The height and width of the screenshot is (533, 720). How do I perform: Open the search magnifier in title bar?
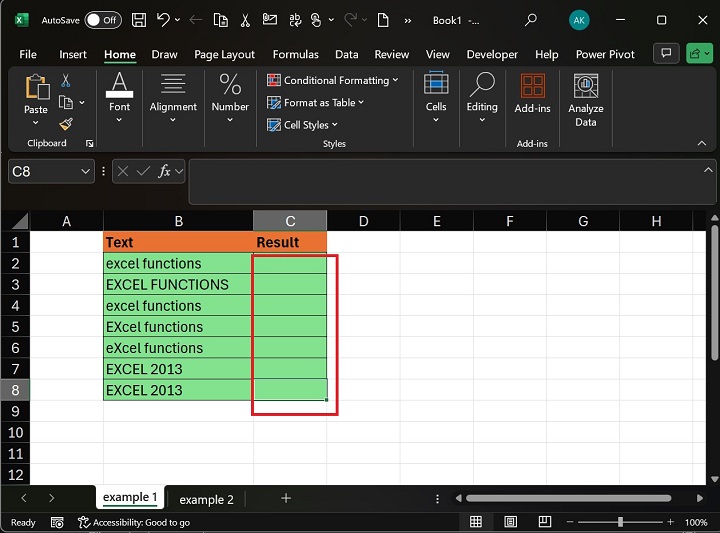[x=531, y=20]
